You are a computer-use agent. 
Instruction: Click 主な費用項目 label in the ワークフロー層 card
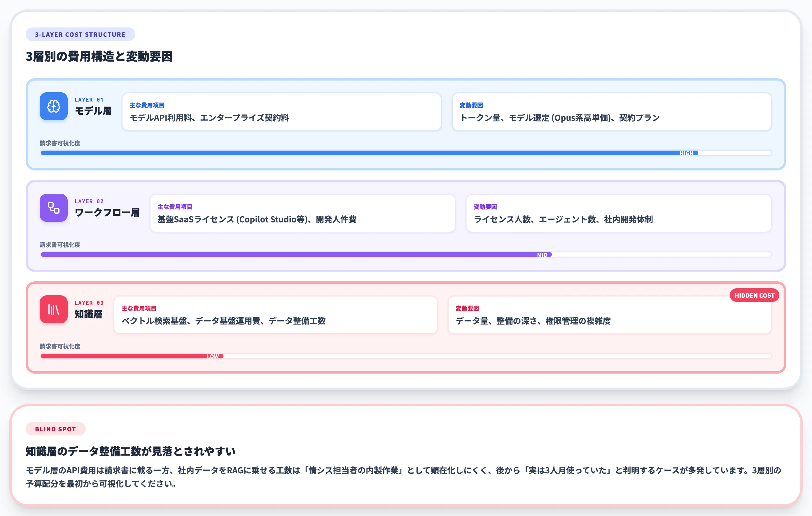coord(175,207)
